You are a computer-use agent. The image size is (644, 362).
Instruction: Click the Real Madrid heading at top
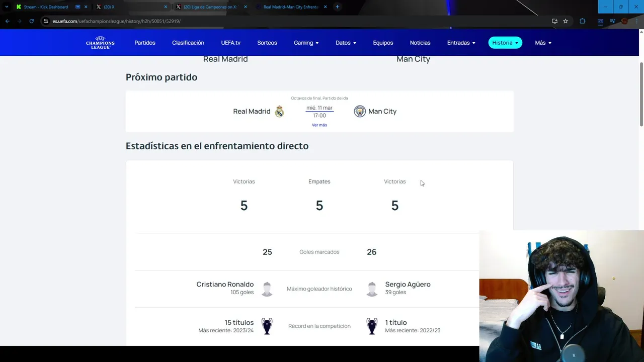(225, 59)
